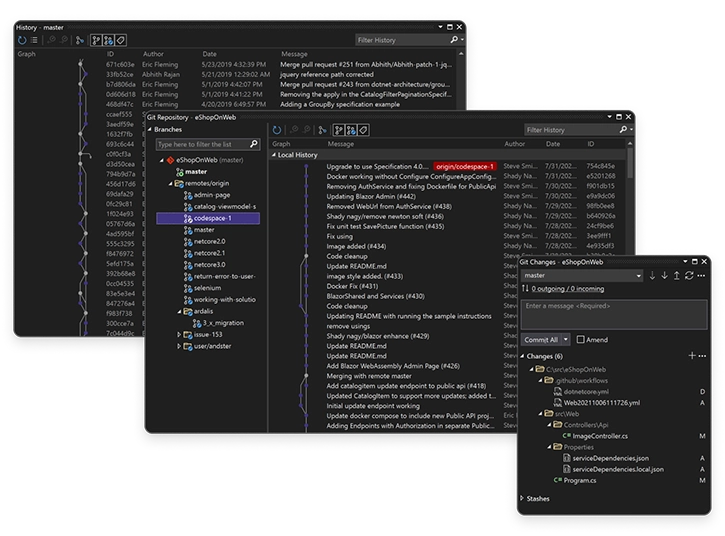Click Fetch icon in Git Changes

[x=652, y=276]
